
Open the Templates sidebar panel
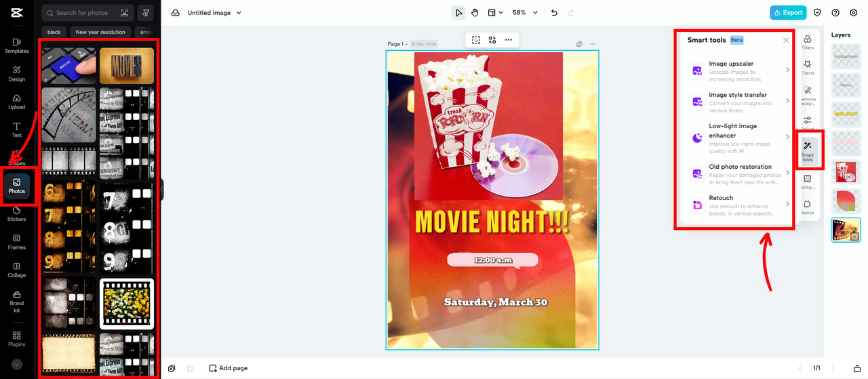(16, 45)
